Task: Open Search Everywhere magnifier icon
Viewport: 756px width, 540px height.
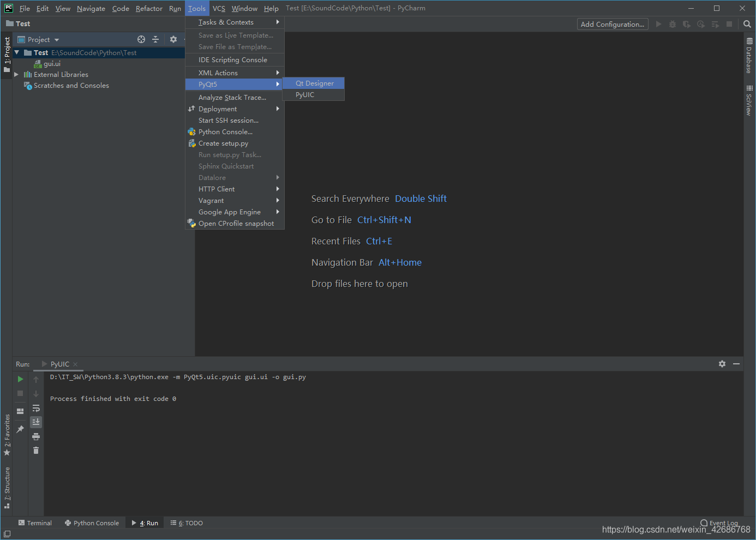Action: tap(747, 24)
